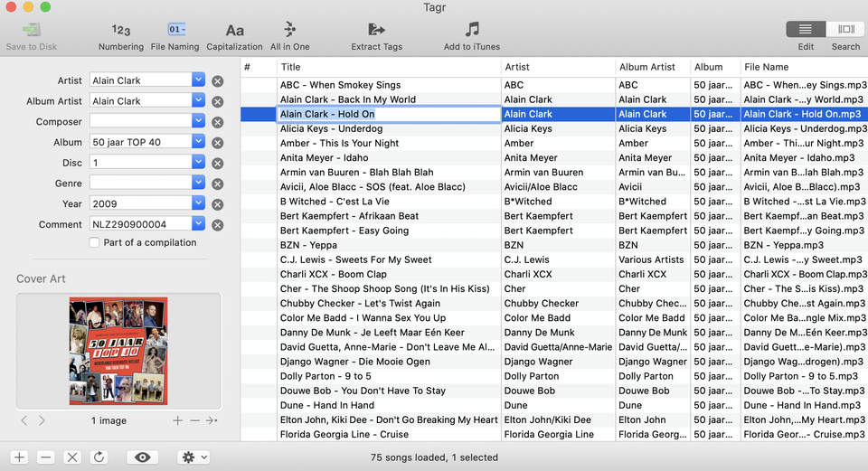Expand the Album Artist dropdown
Image resolution: width=868 pixels, height=471 pixels.
point(199,100)
